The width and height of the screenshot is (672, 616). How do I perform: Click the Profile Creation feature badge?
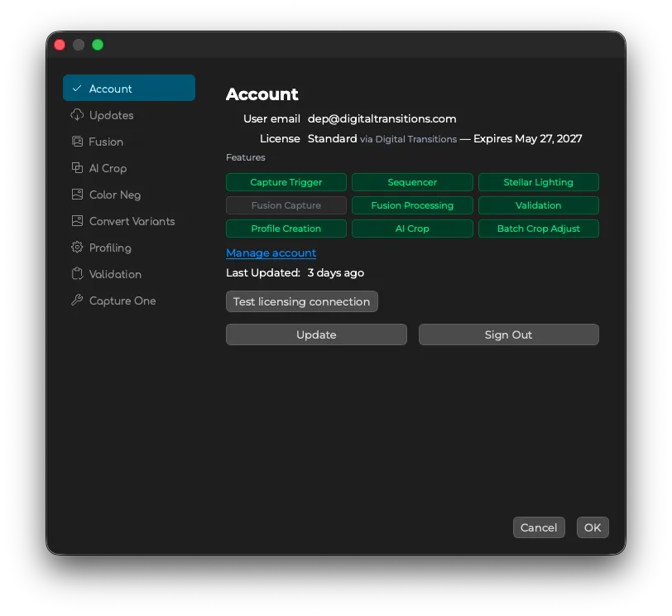[x=286, y=229]
